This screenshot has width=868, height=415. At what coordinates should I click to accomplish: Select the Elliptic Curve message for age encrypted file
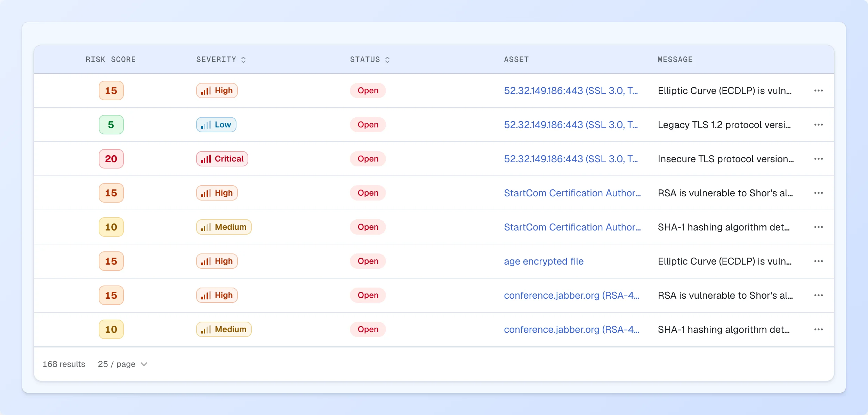[724, 261]
